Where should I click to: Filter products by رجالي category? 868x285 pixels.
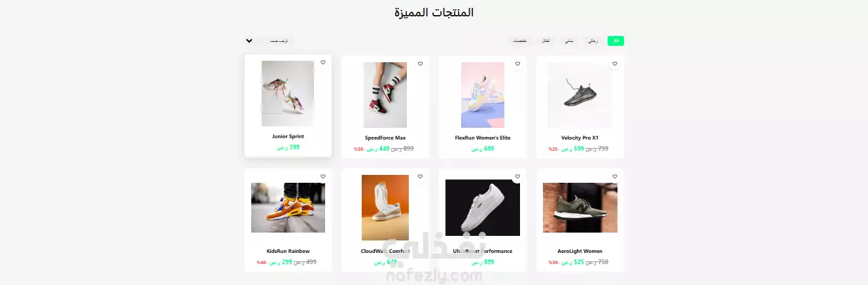[592, 41]
